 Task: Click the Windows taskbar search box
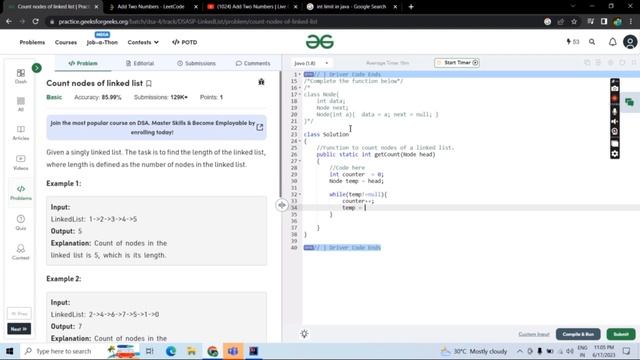[63, 351]
